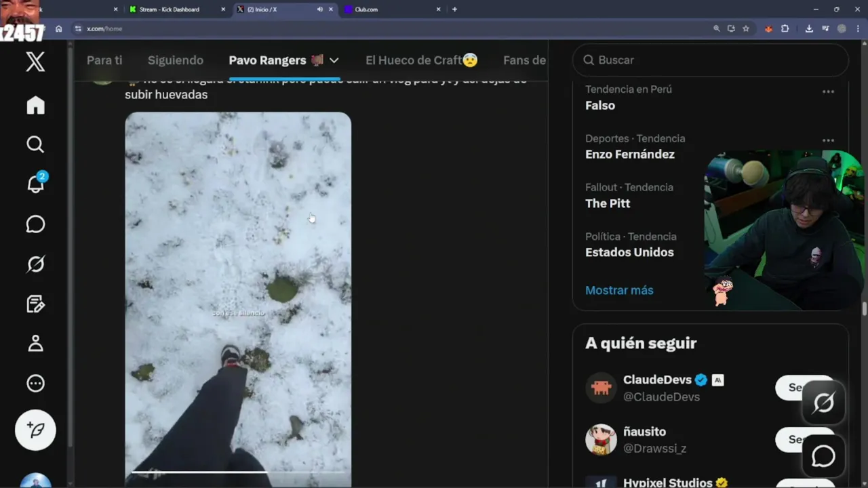Click ñausito avatar image
The width and height of the screenshot is (868, 488).
click(x=601, y=440)
